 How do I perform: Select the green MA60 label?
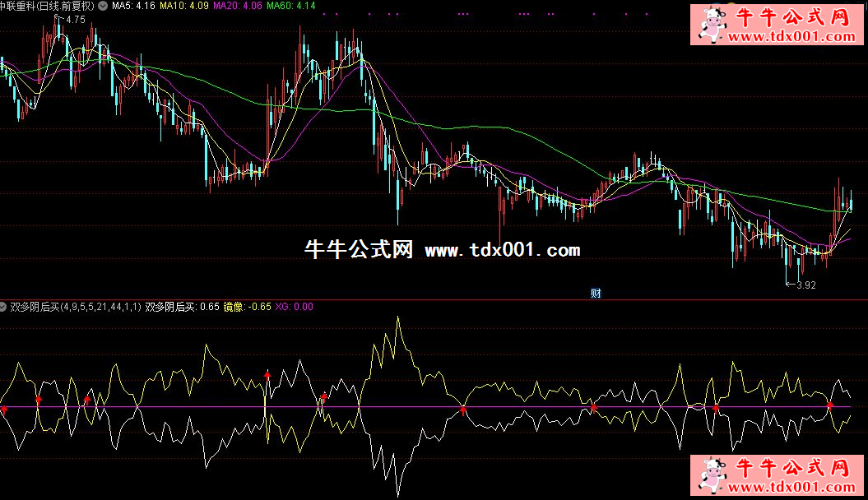point(291,6)
